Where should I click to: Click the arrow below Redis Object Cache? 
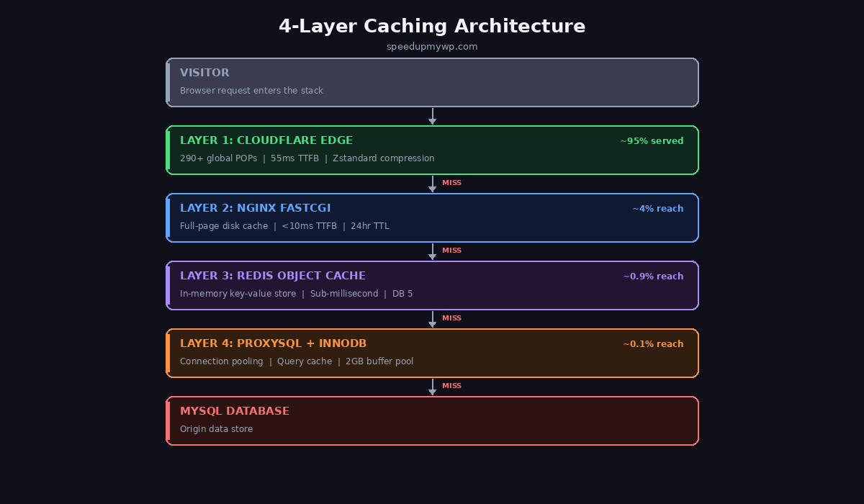433,318
